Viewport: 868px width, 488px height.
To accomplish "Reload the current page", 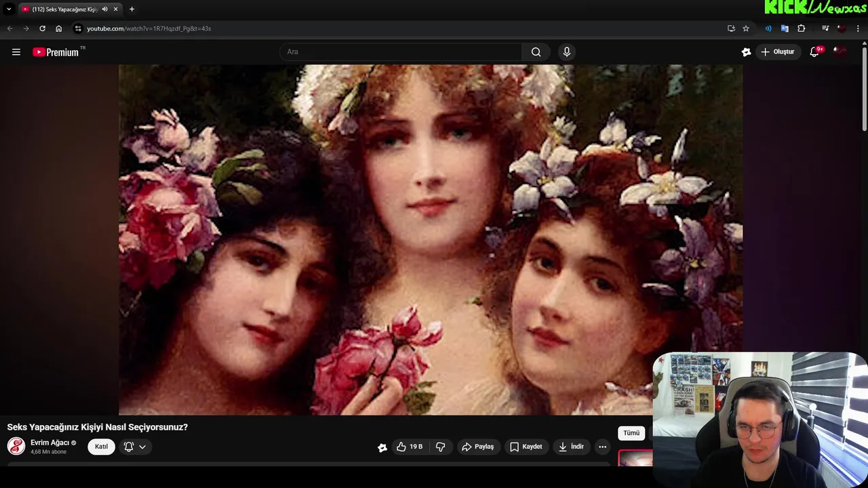I will pyautogui.click(x=42, y=28).
